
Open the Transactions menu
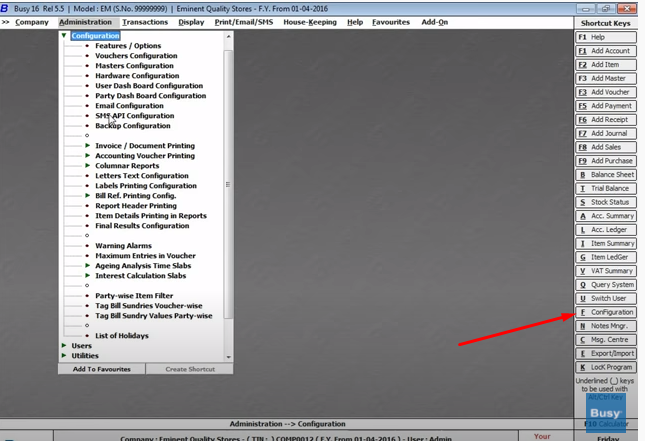point(145,22)
